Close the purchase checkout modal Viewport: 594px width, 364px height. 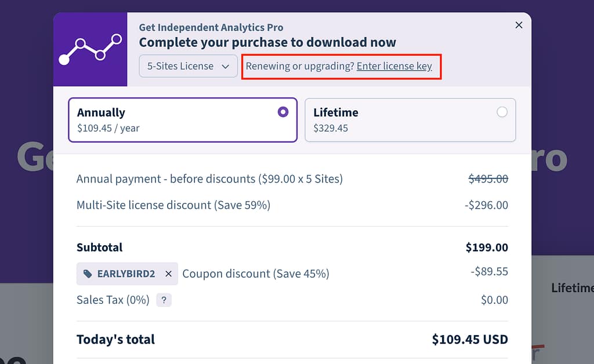pyautogui.click(x=519, y=25)
